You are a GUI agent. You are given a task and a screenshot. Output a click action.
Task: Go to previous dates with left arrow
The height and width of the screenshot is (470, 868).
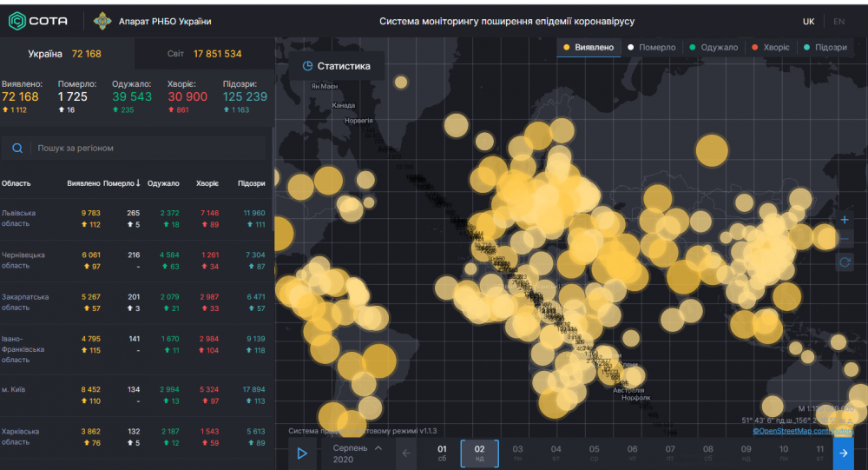405,453
